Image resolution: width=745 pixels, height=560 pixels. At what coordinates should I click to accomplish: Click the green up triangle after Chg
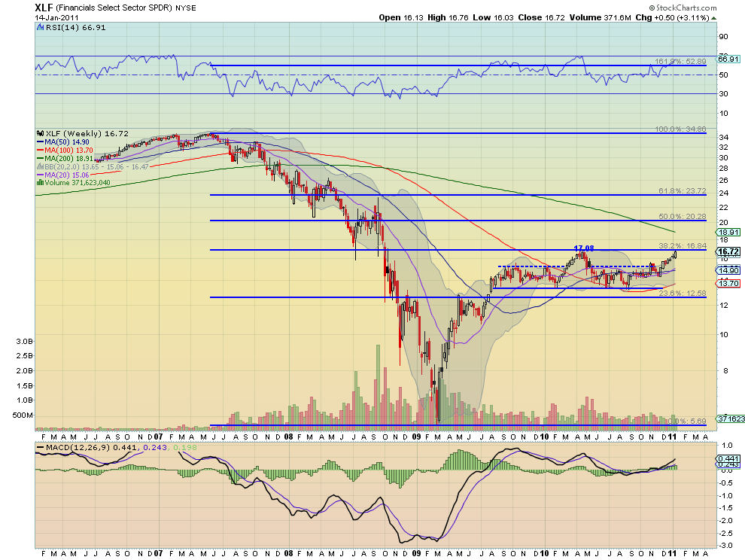pyautogui.click(x=713, y=17)
